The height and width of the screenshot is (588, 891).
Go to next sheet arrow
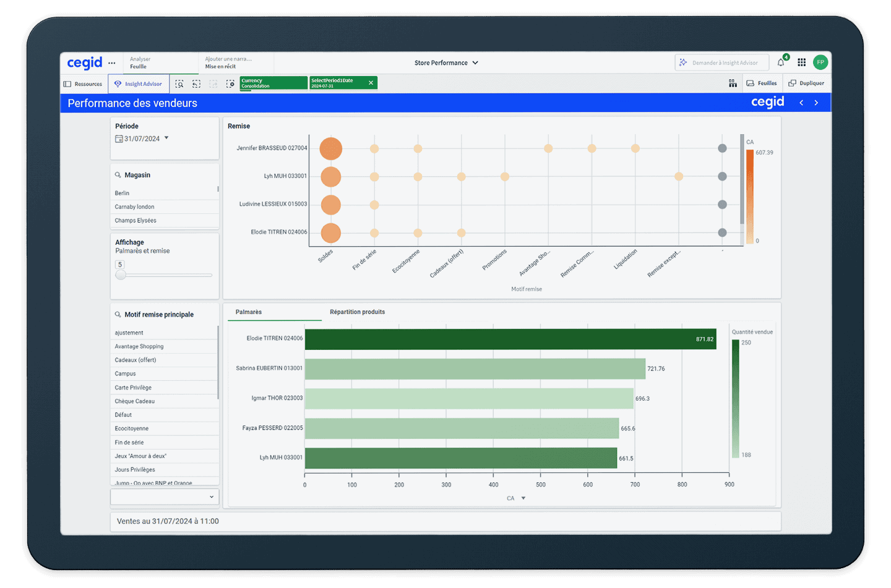pos(816,103)
